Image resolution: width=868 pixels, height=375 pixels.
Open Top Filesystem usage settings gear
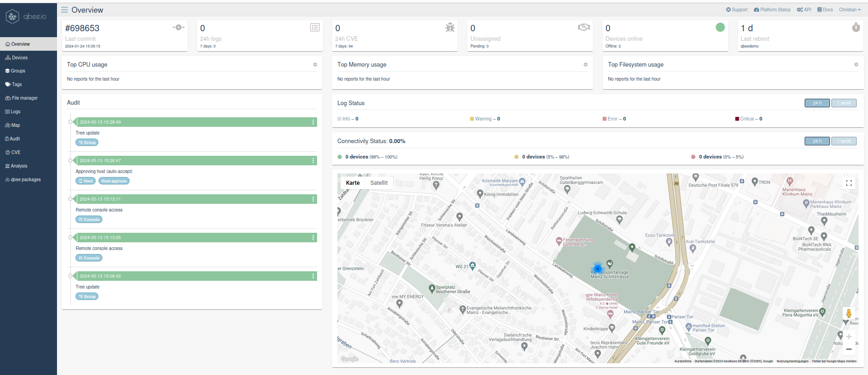point(856,65)
